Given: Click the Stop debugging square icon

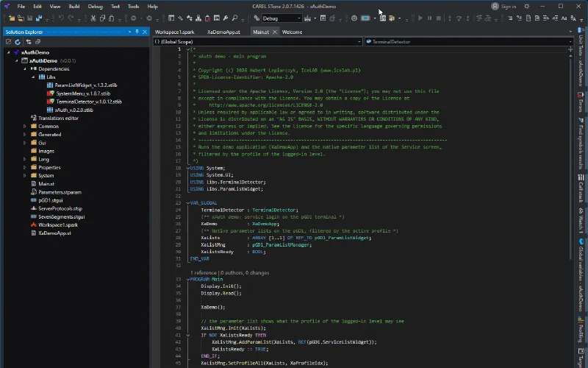Looking at the screenshot, I should click(438, 18).
